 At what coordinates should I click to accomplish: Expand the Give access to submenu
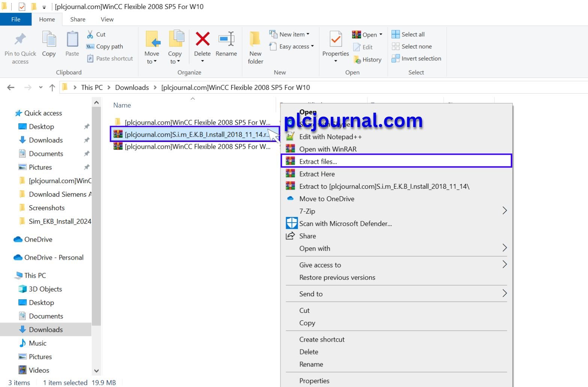click(396, 265)
